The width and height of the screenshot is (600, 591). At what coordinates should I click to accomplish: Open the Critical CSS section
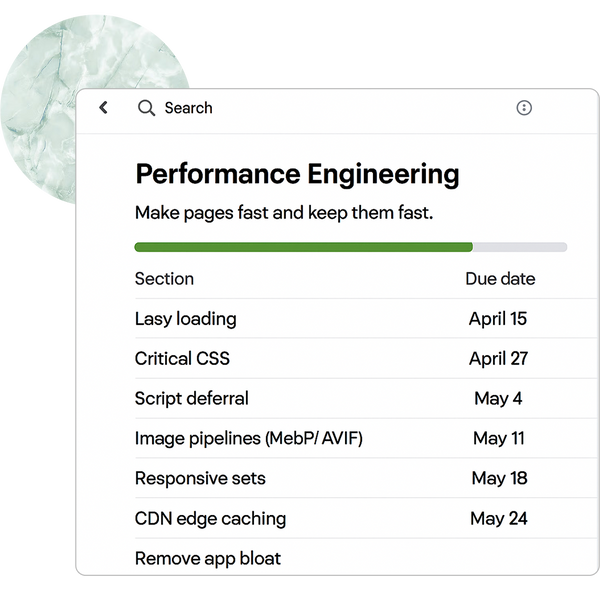[x=182, y=358]
